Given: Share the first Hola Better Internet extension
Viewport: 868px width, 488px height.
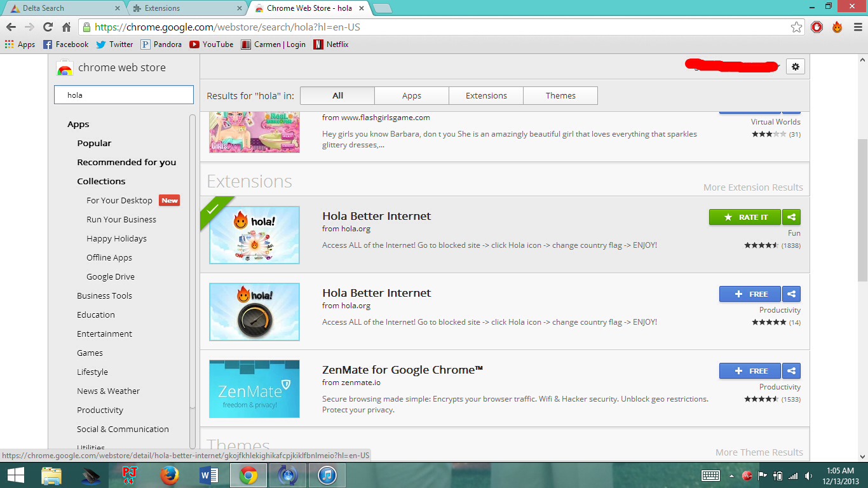Looking at the screenshot, I should click(x=791, y=217).
